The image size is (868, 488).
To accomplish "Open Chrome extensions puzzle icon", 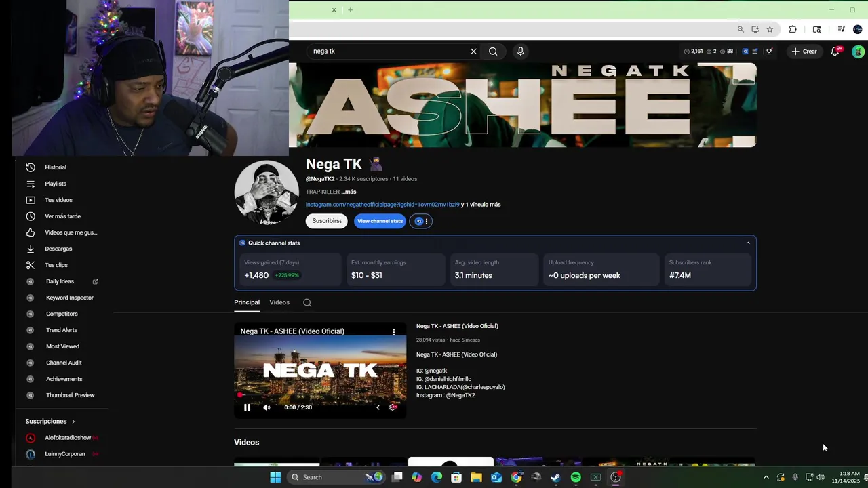I will point(793,29).
